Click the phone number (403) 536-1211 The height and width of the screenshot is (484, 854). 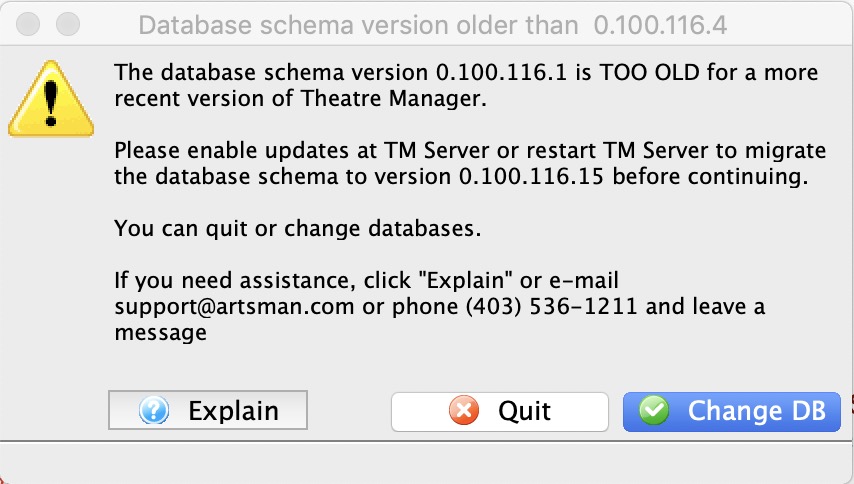pyautogui.click(x=551, y=307)
